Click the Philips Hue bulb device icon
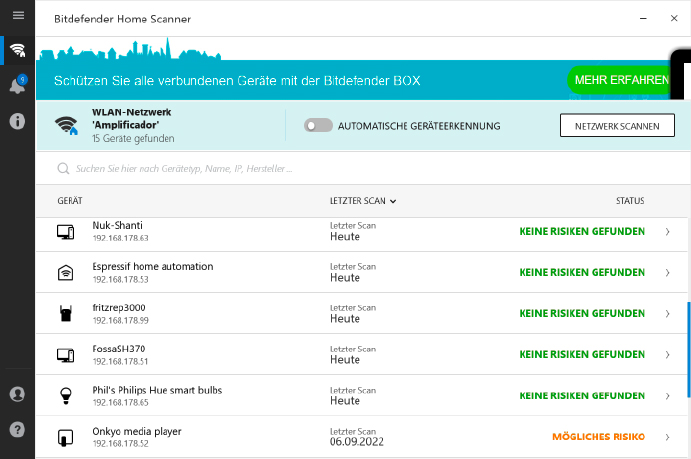691x459 pixels. point(66,396)
